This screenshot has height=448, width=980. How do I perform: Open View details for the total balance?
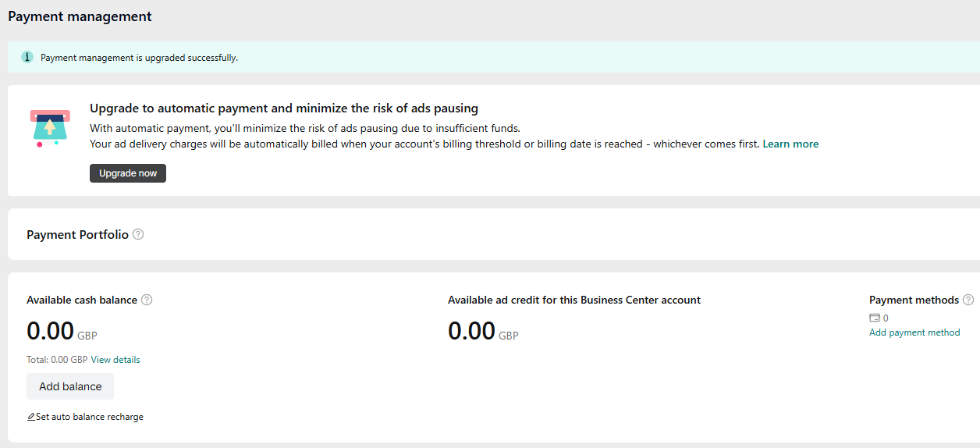click(x=115, y=360)
